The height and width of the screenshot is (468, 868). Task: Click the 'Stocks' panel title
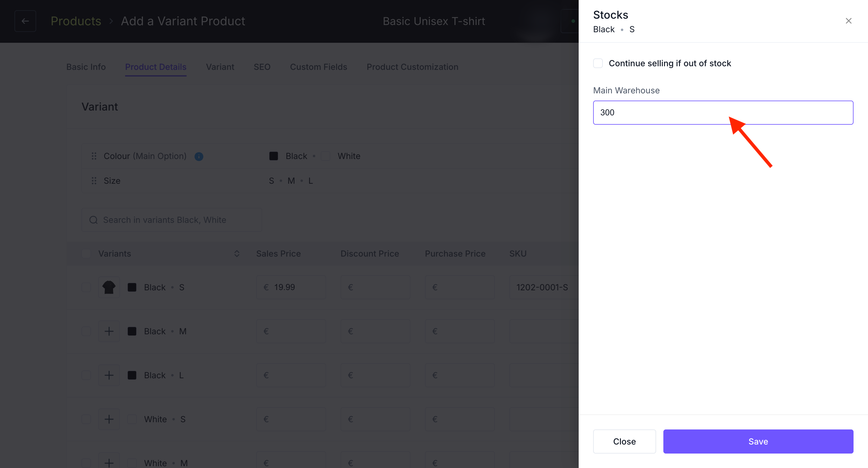coord(611,15)
